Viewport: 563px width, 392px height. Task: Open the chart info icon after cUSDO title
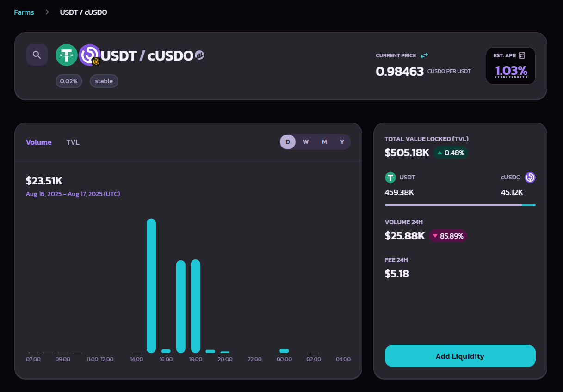point(199,55)
